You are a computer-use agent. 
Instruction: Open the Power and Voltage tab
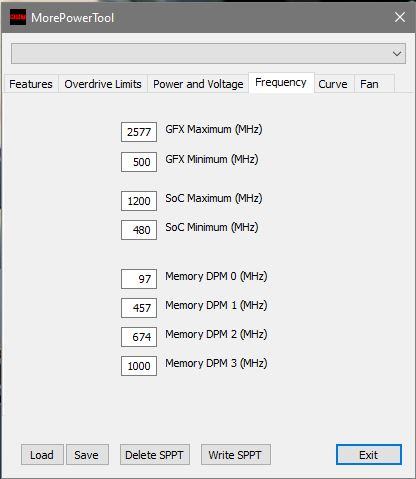coord(198,84)
